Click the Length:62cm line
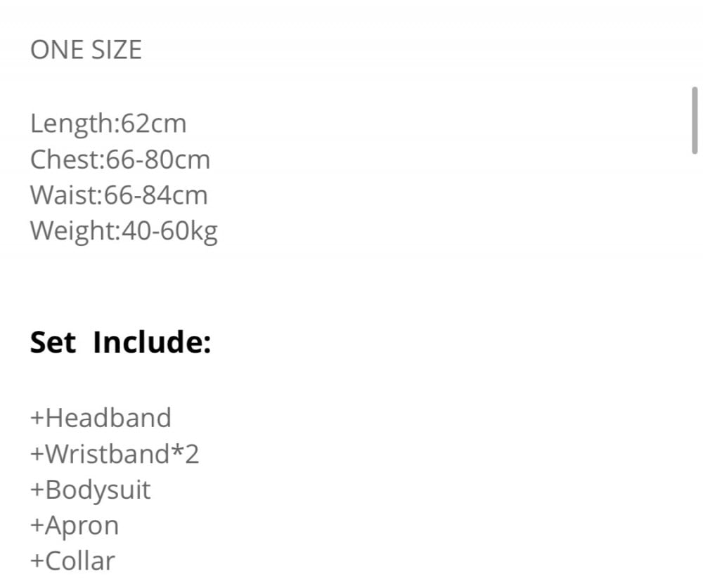 pos(108,124)
